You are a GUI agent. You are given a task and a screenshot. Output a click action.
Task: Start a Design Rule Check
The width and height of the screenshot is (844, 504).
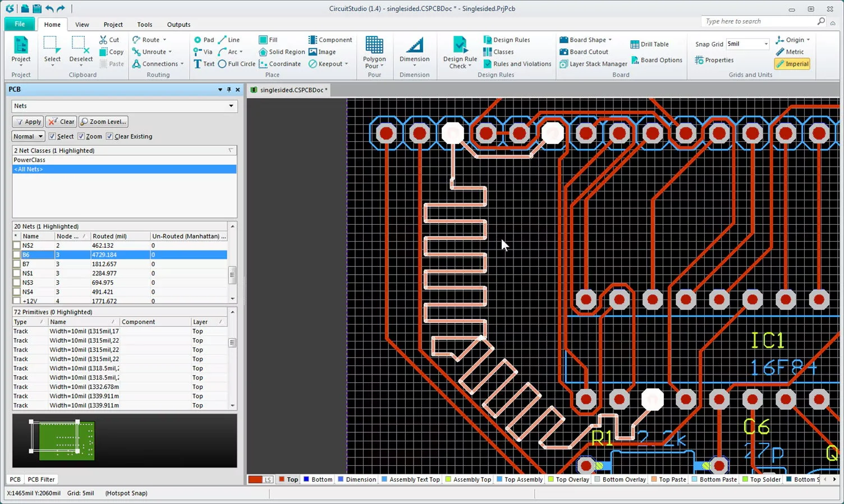(x=459, y=52)
